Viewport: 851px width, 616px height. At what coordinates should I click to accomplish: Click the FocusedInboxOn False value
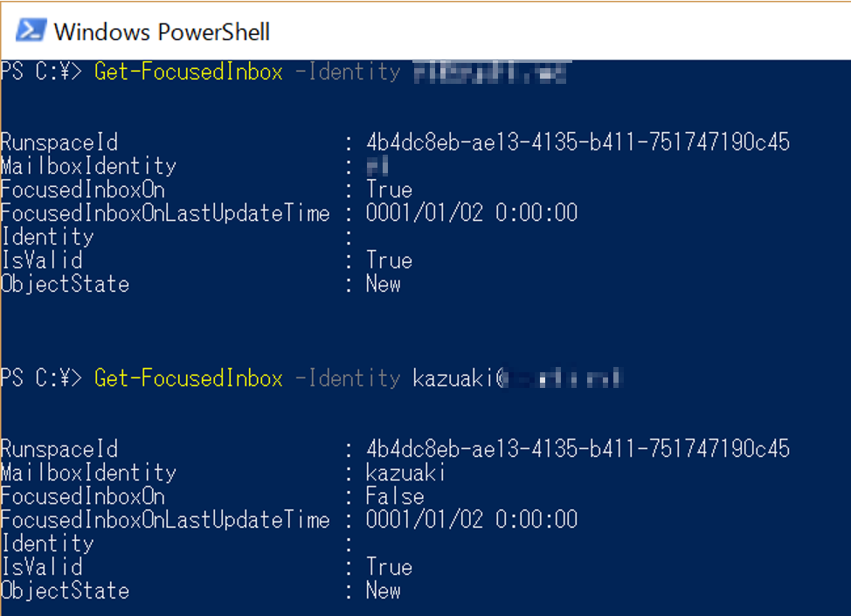click(x=395, y=496)
